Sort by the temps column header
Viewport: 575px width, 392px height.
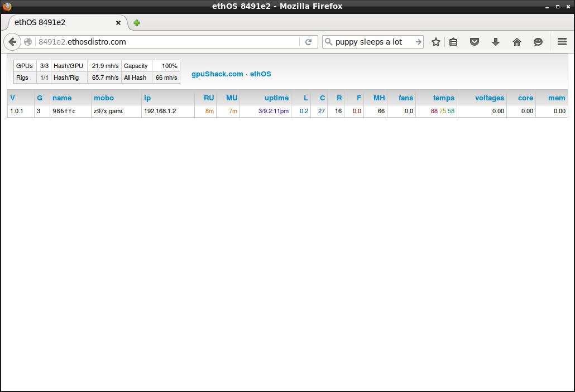444,98
